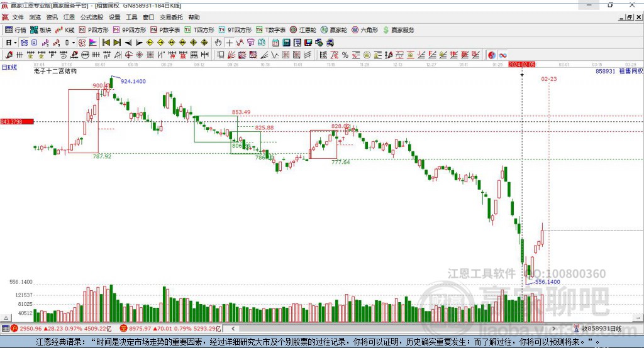The width and height of the screenshot is (644, 348).
Task: Click the first yellow diamond arrow icon
Action: (150, 43)
